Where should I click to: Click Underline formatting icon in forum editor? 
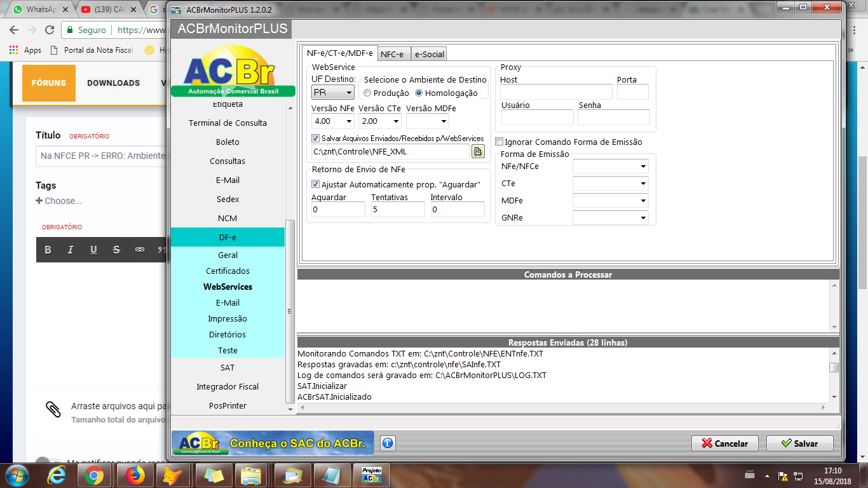pos(93,250)
